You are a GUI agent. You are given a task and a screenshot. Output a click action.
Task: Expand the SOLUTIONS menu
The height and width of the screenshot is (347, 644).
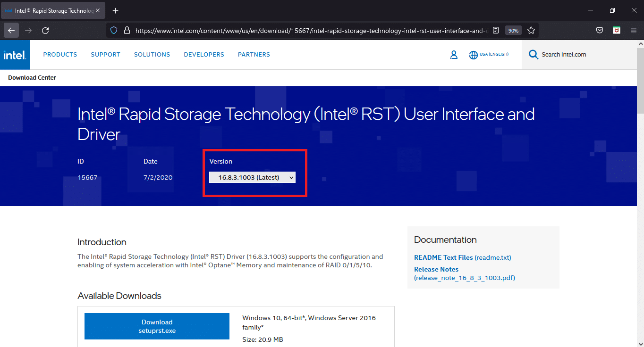click(152, 55)
